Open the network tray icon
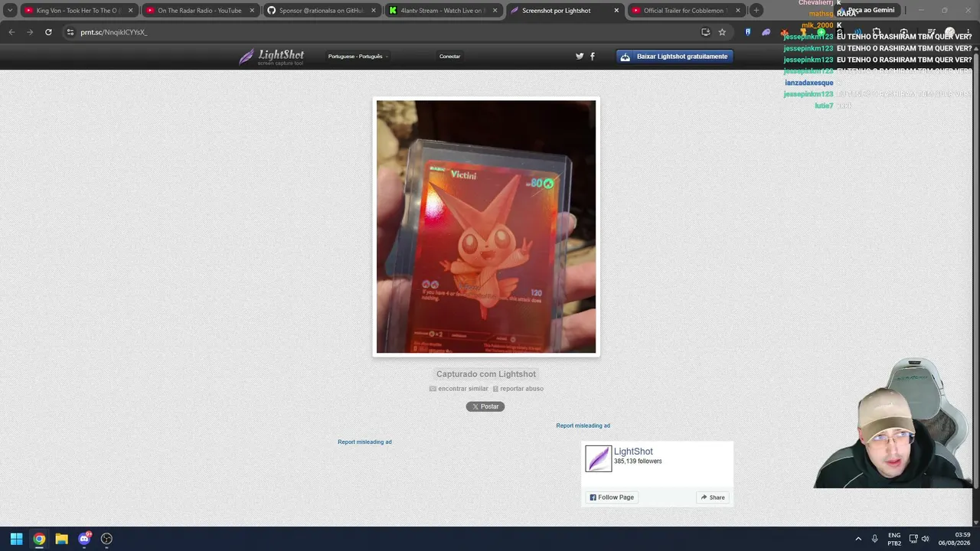The height and width of the screenshot is (551, 980). (x=913, y=539)
